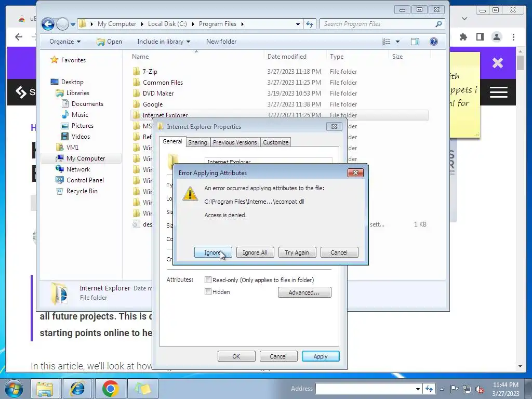532x399 pixels.
Task: Click the Explorer Back navigation arrow
Action: (x=48, y=24)
